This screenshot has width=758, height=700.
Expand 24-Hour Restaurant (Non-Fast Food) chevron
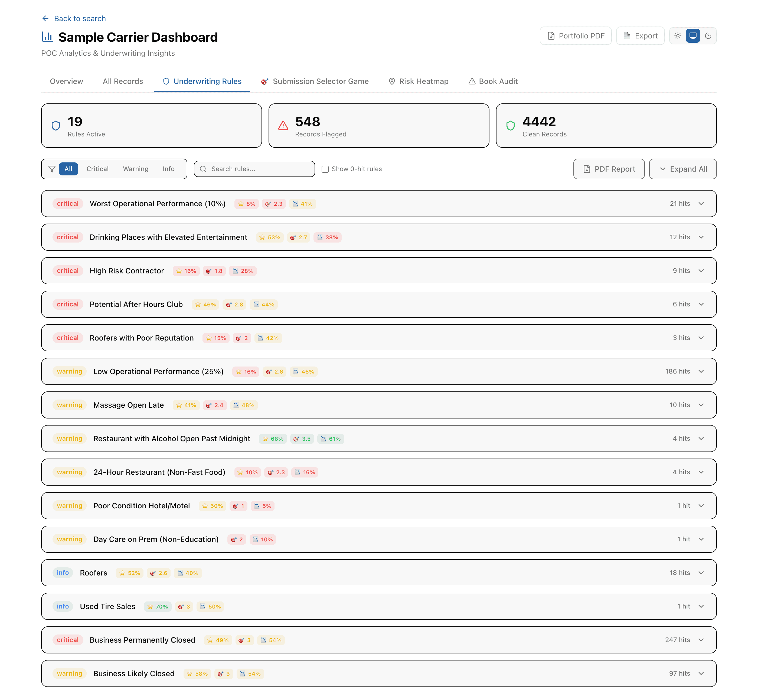click(701, 472)
